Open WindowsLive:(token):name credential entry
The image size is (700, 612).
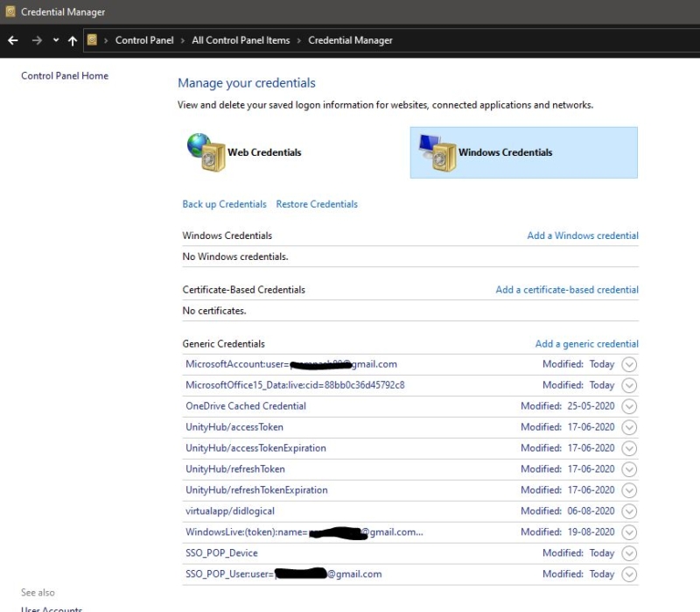pyautogui.click(x=304, y=532)
